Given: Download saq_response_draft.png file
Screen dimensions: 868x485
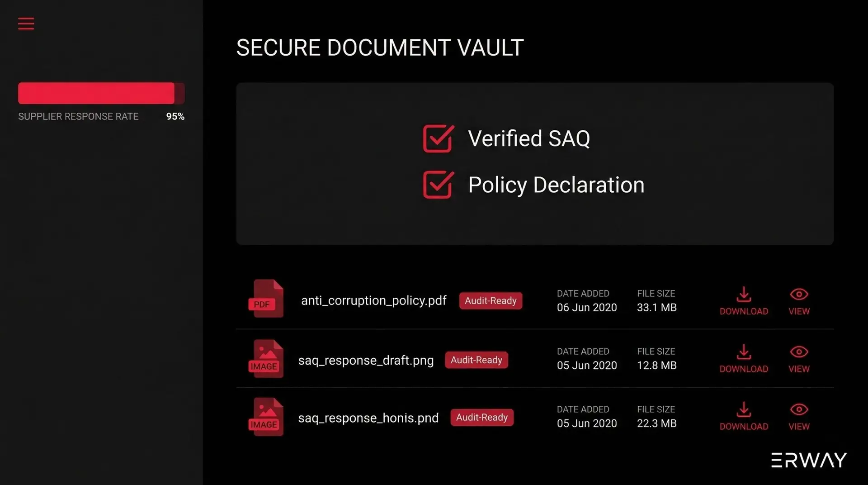Looking at the screenshot, I should (x=744, y=358).
